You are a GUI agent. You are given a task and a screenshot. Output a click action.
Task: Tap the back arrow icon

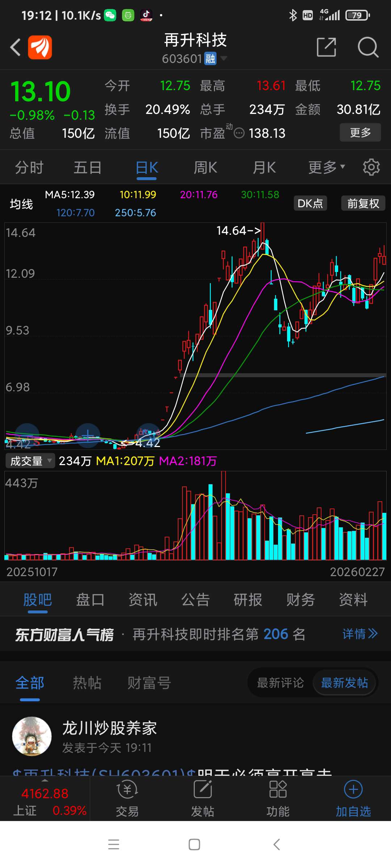click(15, 47)
